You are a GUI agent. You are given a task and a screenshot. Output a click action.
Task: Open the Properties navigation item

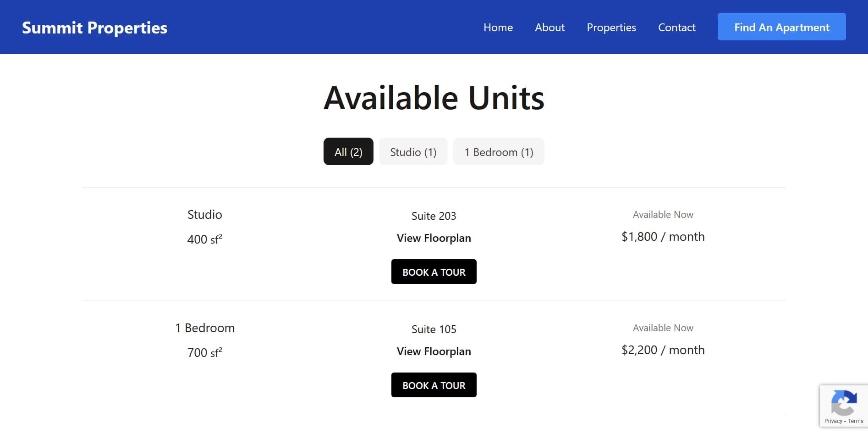tap(611, 27)
